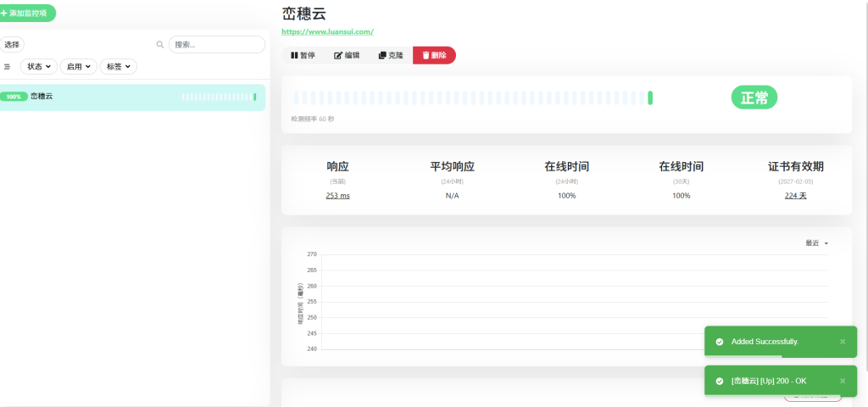Focus the 搜索 search input field
This screenshot has width=868, height=407.
[x=217, y=45]
